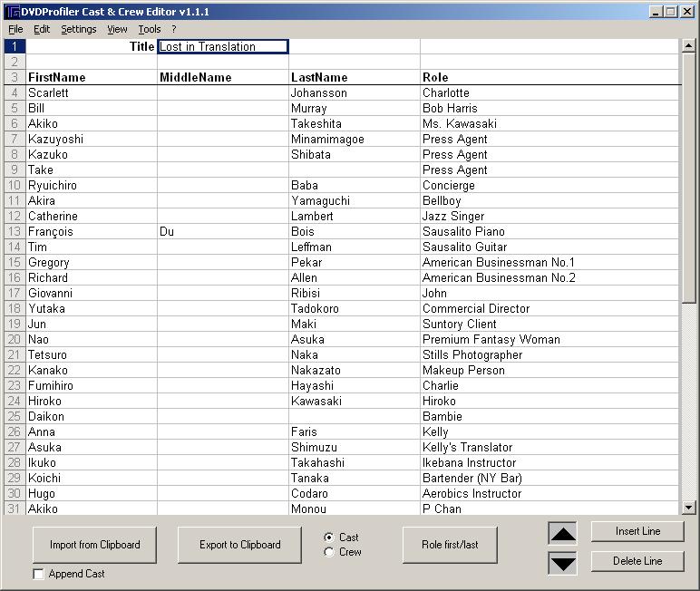Click the DVDProfiler app icon in title bar

[x=14, y=12]
